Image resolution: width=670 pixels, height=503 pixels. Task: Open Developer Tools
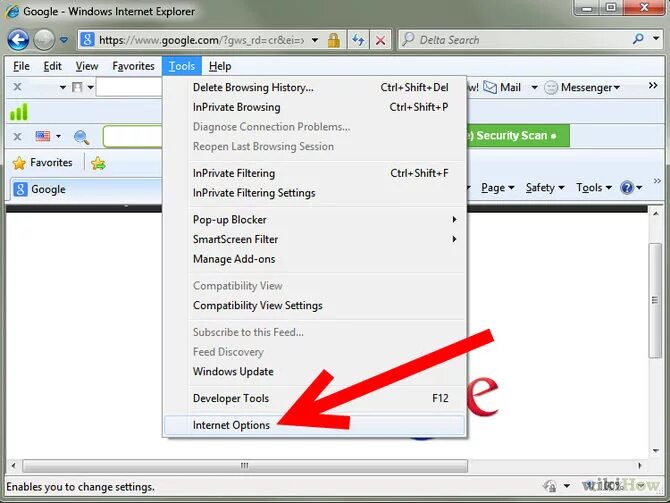coord(315,398)
